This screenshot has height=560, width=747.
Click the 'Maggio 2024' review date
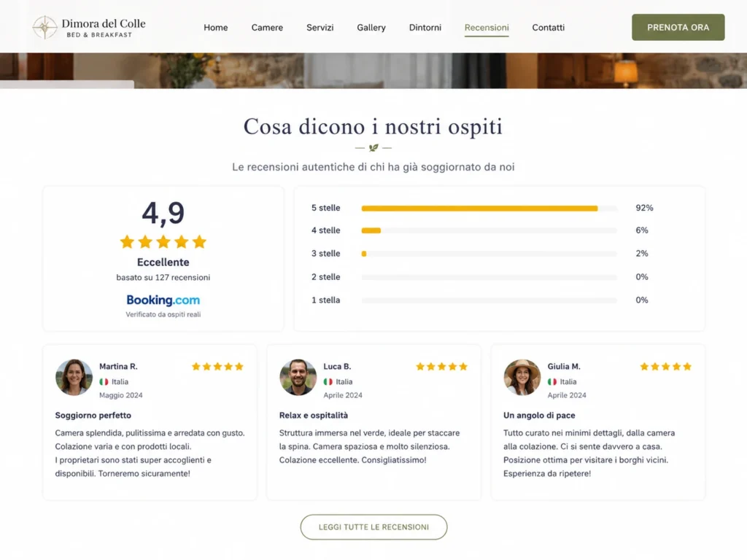(x=120, y=395)
